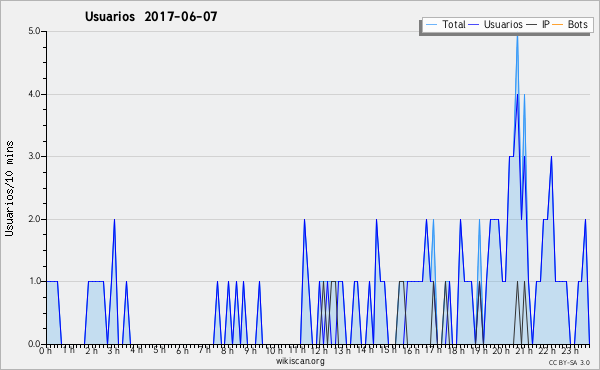
Task: Click the '23 h' x-axis label
Action: point(570,351)
